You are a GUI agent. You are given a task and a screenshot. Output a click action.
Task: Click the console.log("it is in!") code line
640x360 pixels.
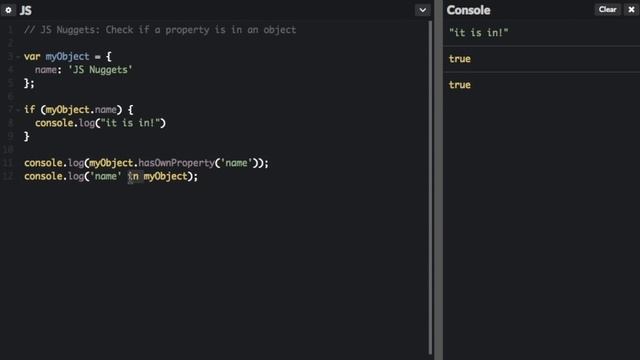(x=100, y=123)
